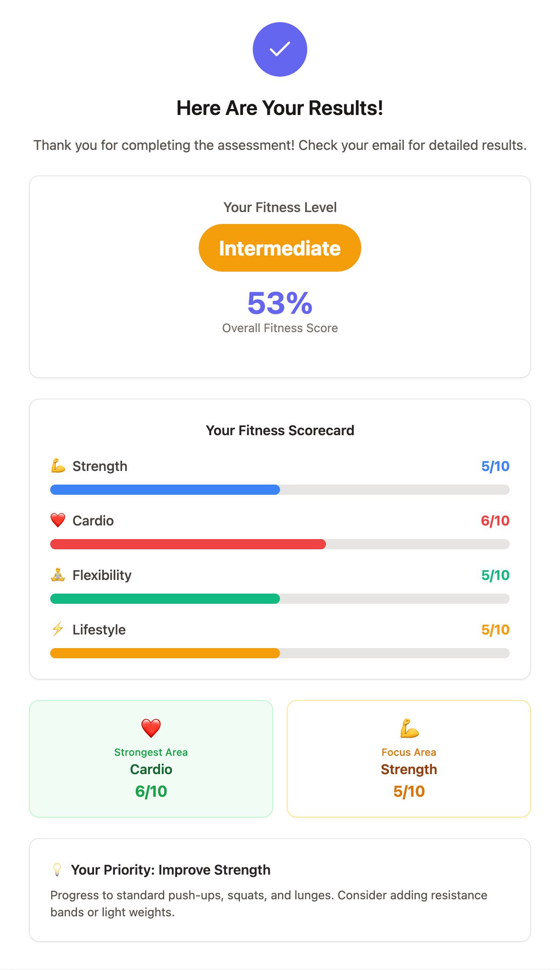
Task: Select the Focus Area Strength card
Action: click(409, 759)
